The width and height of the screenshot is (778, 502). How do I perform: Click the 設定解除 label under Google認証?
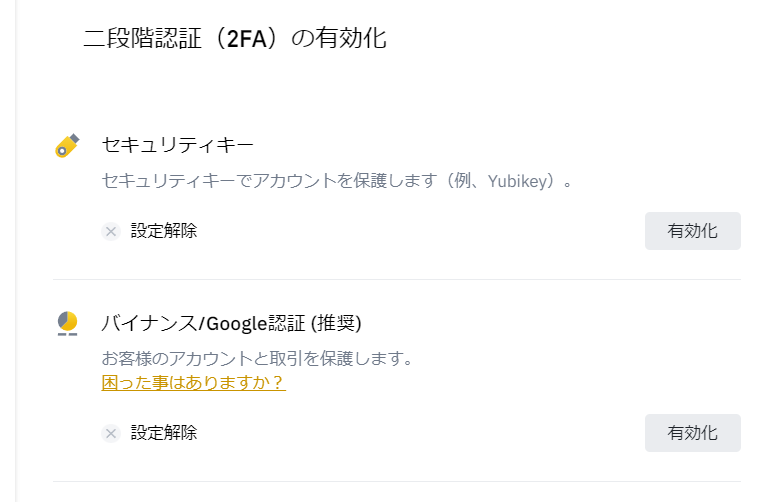point(164,433)
